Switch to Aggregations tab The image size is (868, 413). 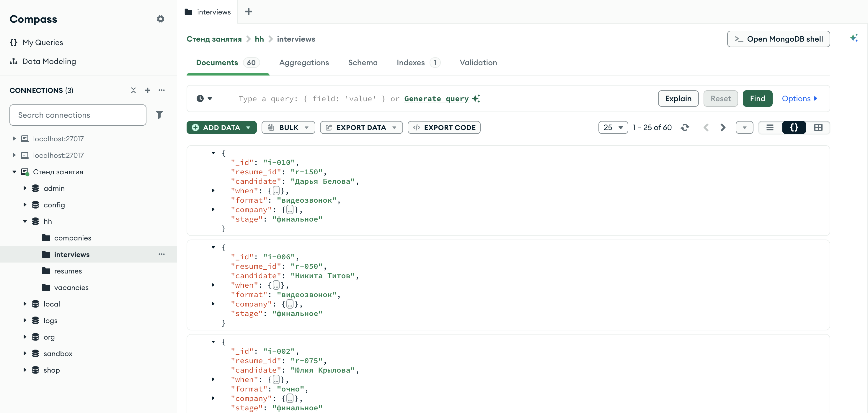tap(304, 63)
